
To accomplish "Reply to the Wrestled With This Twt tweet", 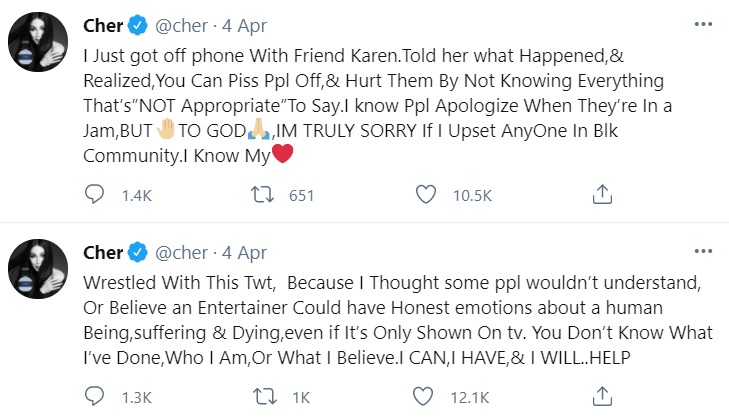I will [x=95, y=397].
